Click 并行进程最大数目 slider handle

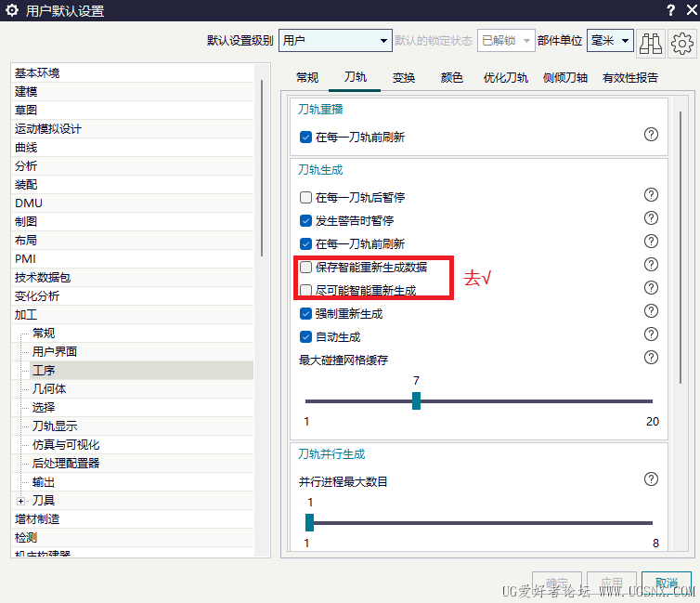309,522
